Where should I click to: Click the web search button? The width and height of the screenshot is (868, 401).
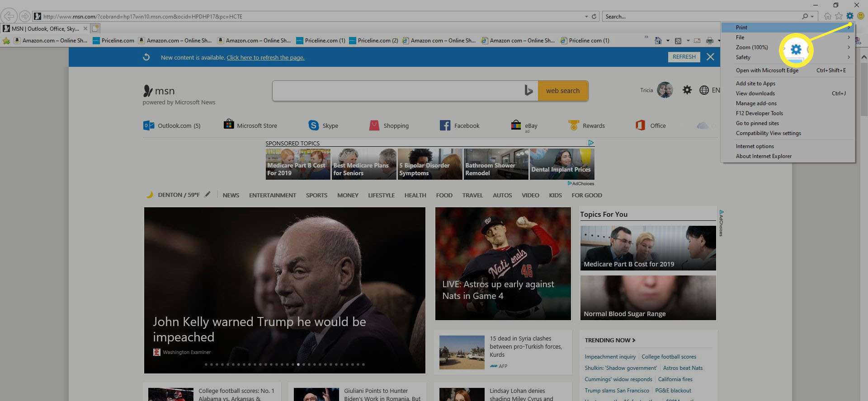563,91
